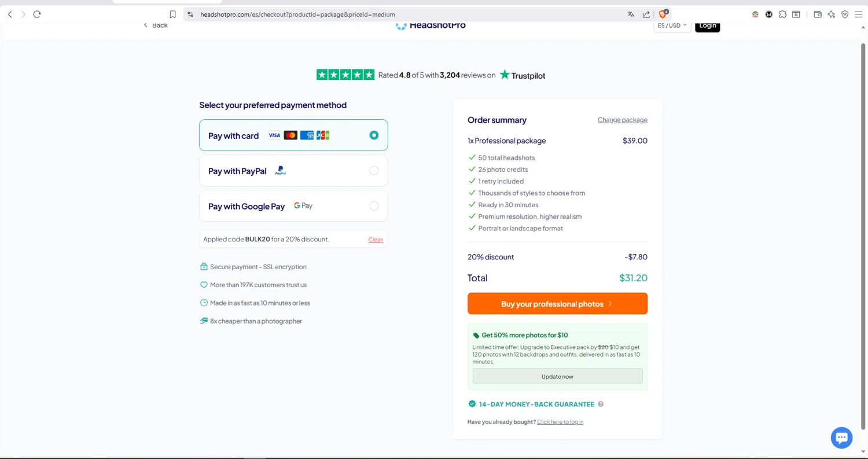Open the Brave wallet icon
Image resolution: width=868 pixels, height=459 pixels.
coord(818,14)
